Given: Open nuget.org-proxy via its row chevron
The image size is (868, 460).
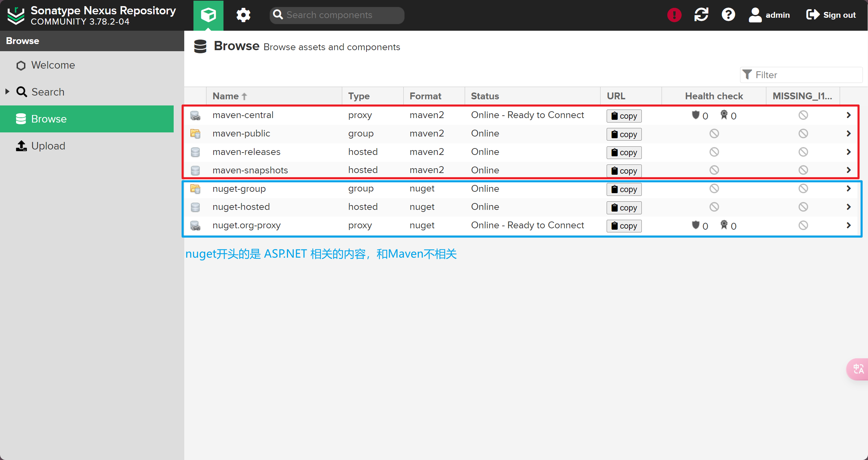Looking at the screenshot, I should point(849,225).
